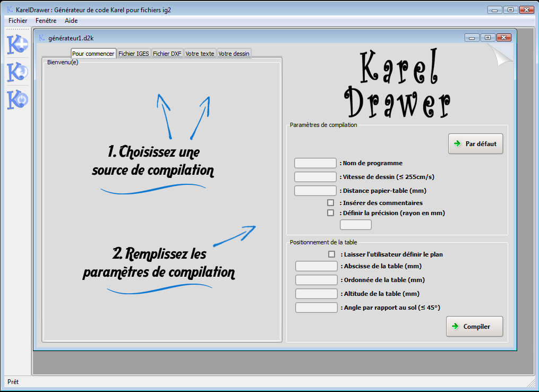Click the precision radius input field

356,225
